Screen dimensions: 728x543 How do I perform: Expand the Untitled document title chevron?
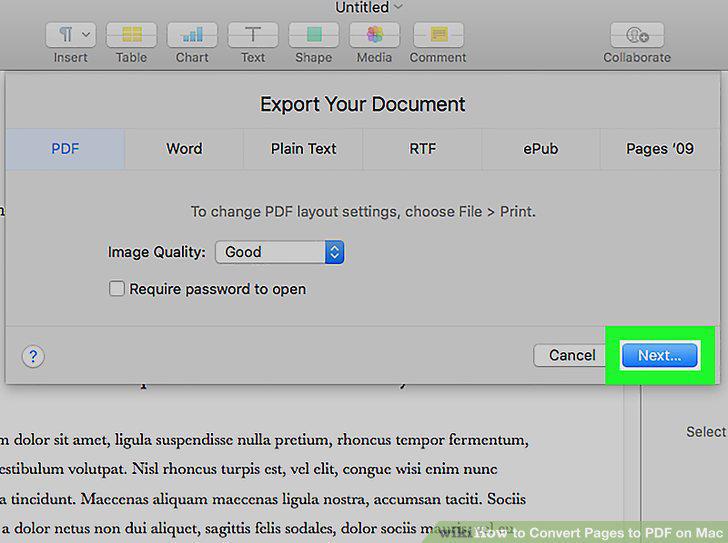(399, 7)
